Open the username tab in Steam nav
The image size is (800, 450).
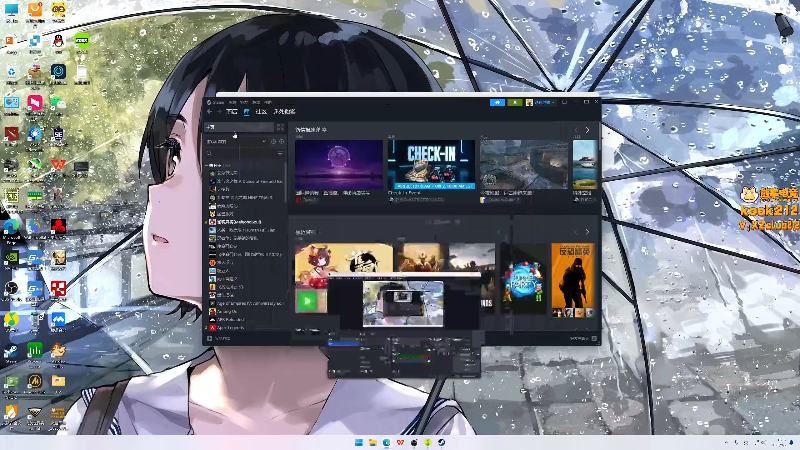(x=284, y=111)
